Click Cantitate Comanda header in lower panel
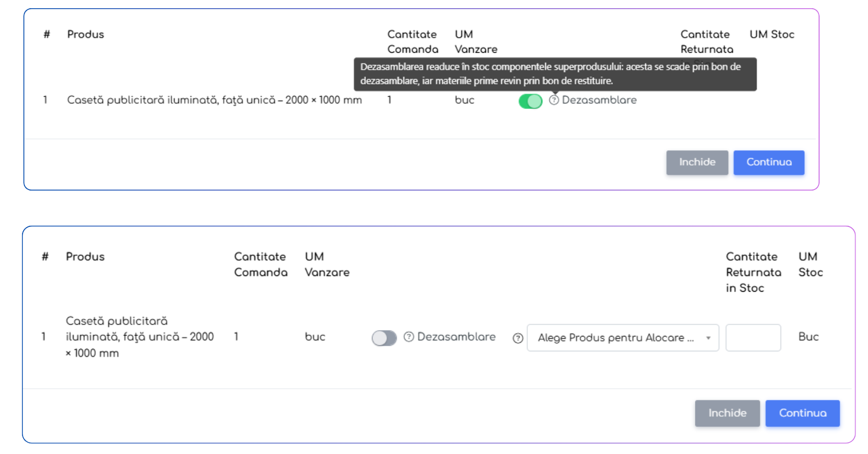Image resolution: width=868 pixels, height=454 pixels. click(261, 265)
